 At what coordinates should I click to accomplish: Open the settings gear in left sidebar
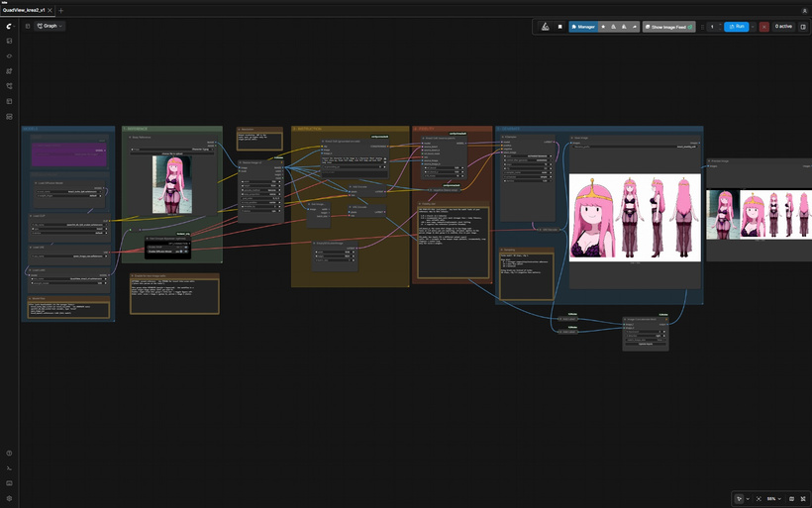tap(9, 499)
